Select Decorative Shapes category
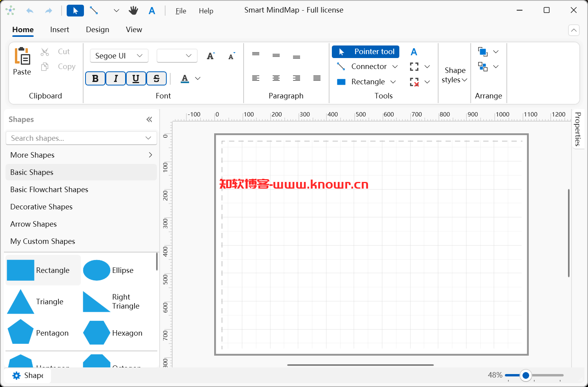588x387 pixels. 81,207
